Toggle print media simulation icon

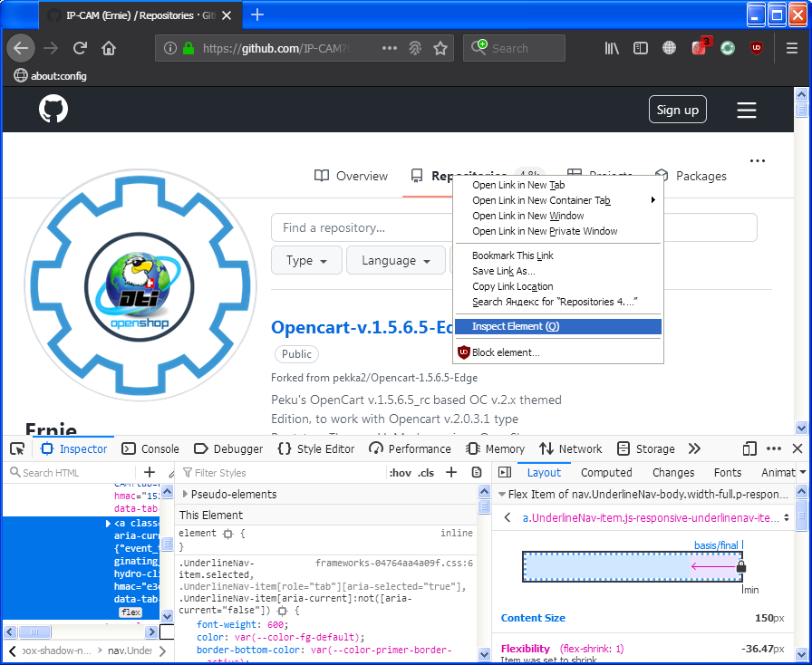476,472
